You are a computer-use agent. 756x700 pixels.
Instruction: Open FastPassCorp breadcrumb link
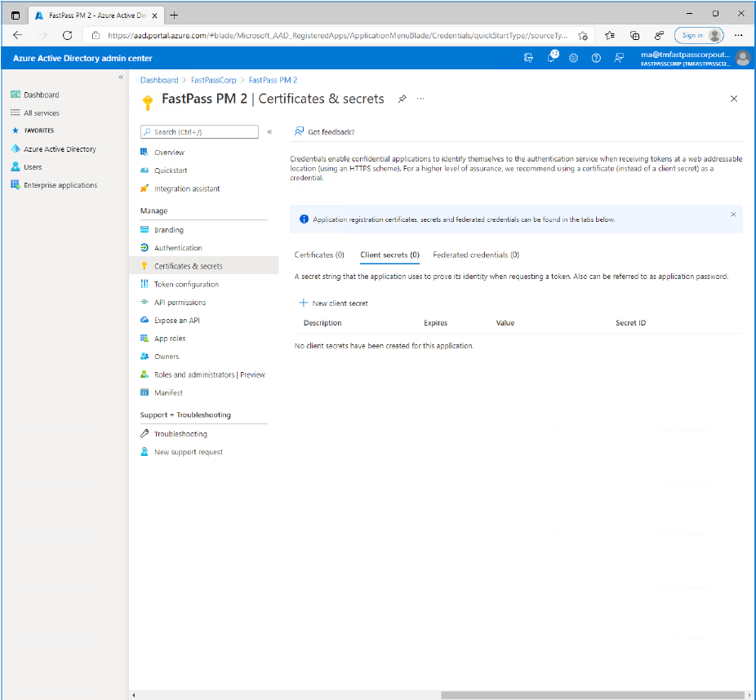click(x=213, y=80)
